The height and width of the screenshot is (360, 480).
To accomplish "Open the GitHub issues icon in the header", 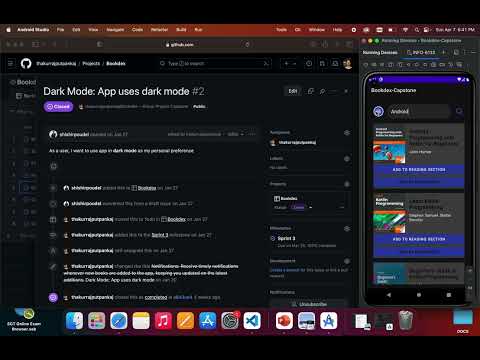I will (309, 63).
